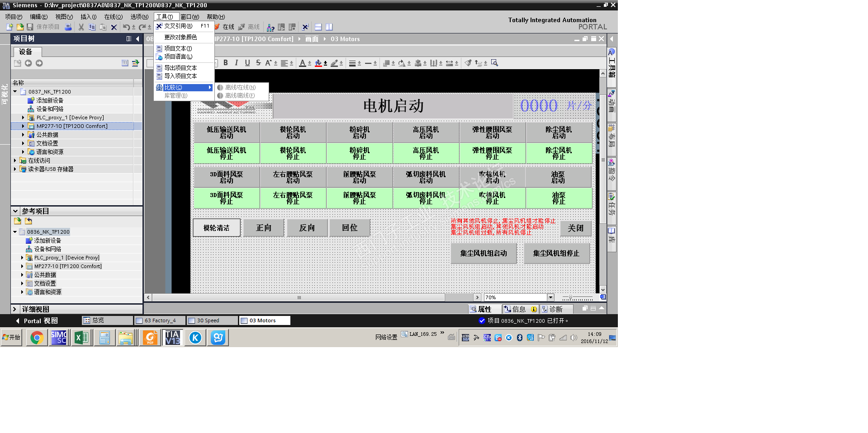868x433 pixels.
Task: Click the copy icon in main toolbar
Action: [92, 27]
